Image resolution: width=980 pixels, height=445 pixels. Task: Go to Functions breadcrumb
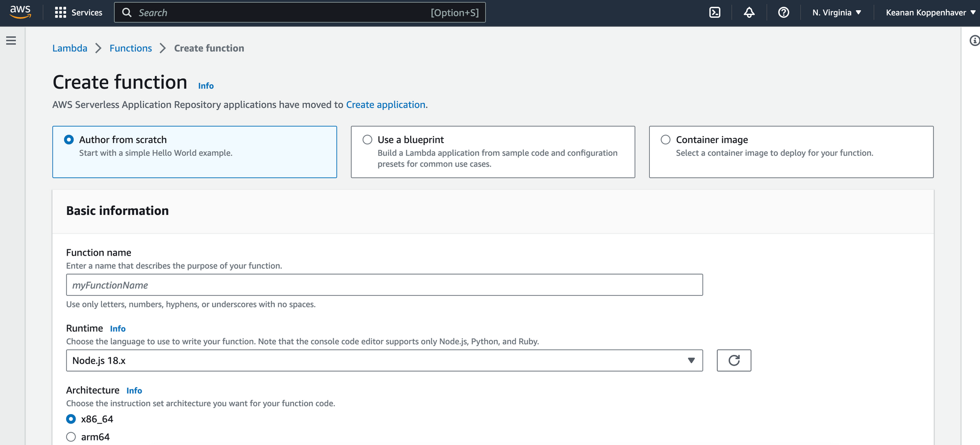(x=131, y=48)
